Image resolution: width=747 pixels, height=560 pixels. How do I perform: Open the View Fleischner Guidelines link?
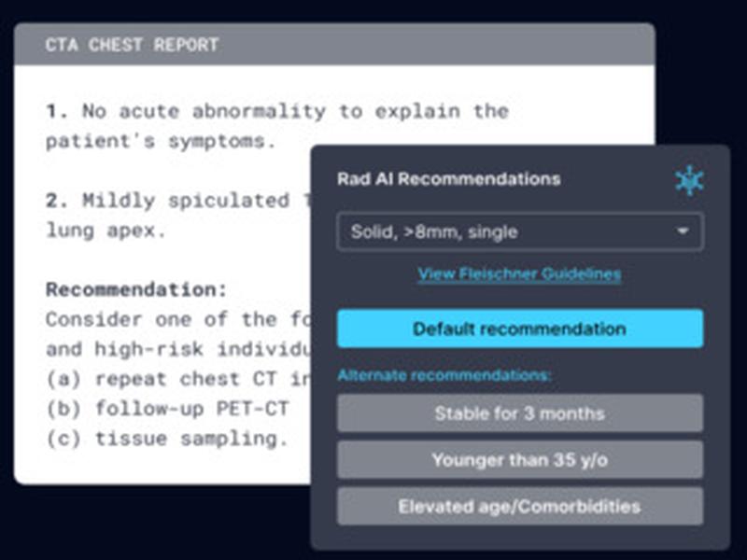[x=519, y=273]
